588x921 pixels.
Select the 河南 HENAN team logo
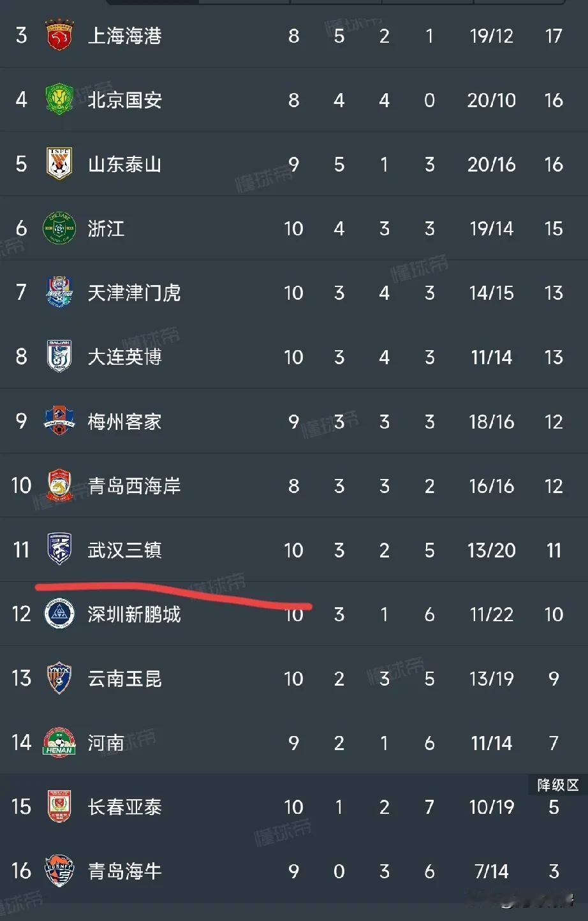pyautogui.click(x=59, y=742)
